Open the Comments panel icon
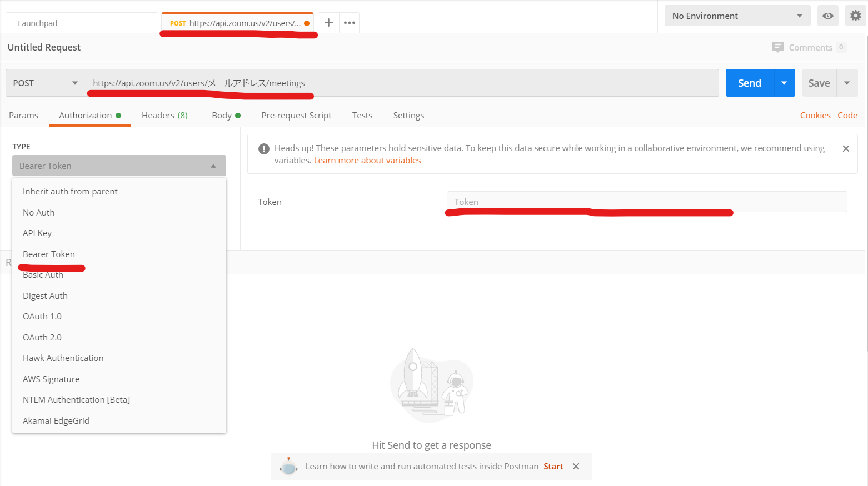This screenshot has width=868, height=486. click(x=778, y=47)
